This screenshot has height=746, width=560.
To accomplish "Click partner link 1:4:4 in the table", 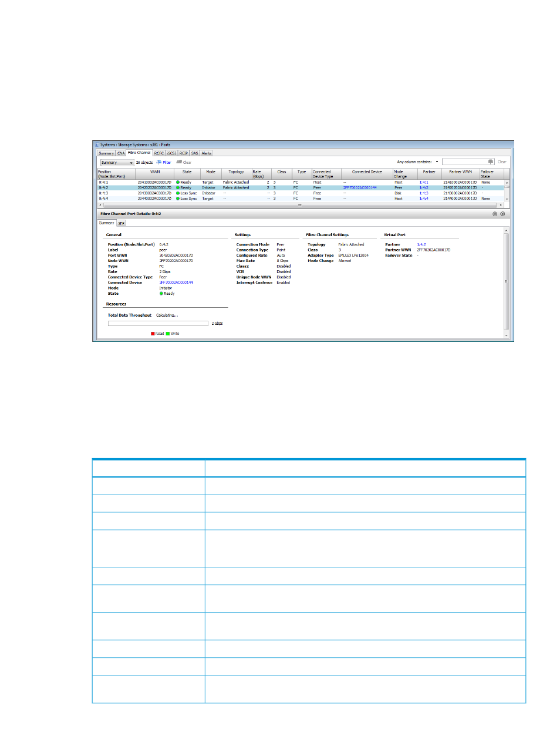I will (x=424, y=199).
